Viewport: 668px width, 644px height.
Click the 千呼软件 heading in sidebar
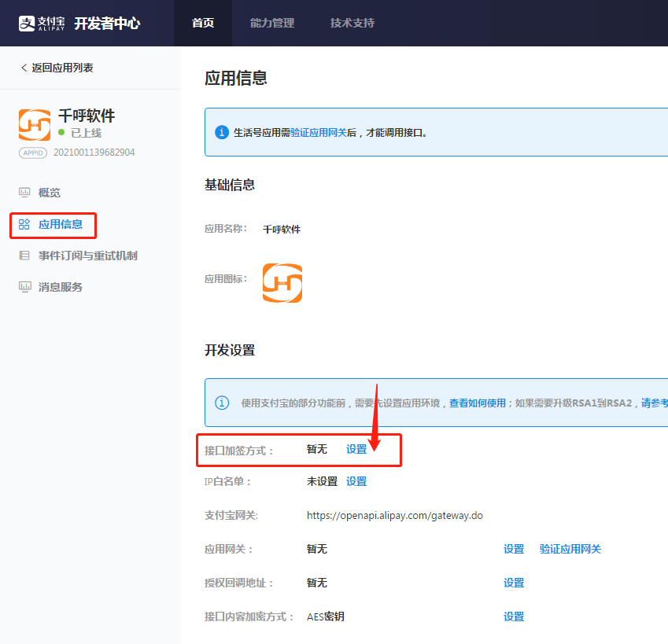(87, 116)
